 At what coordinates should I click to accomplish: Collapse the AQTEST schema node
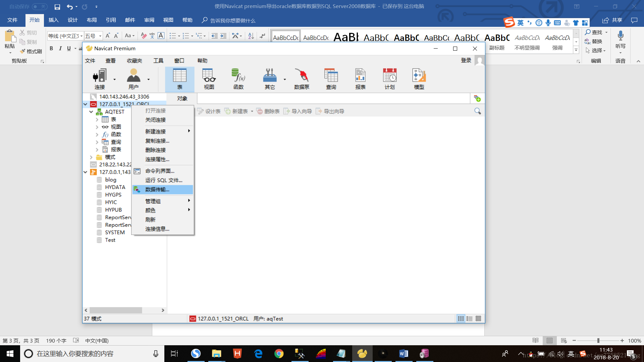point(91,112)
